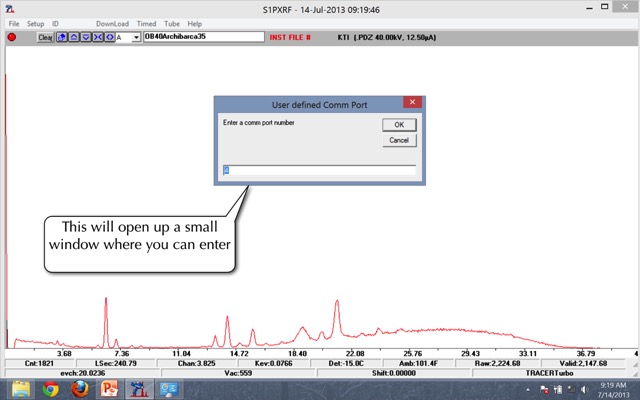Screen dimensions: 640x400
Task: Open Firefox from the taskbar
Action: coord(79,388)
